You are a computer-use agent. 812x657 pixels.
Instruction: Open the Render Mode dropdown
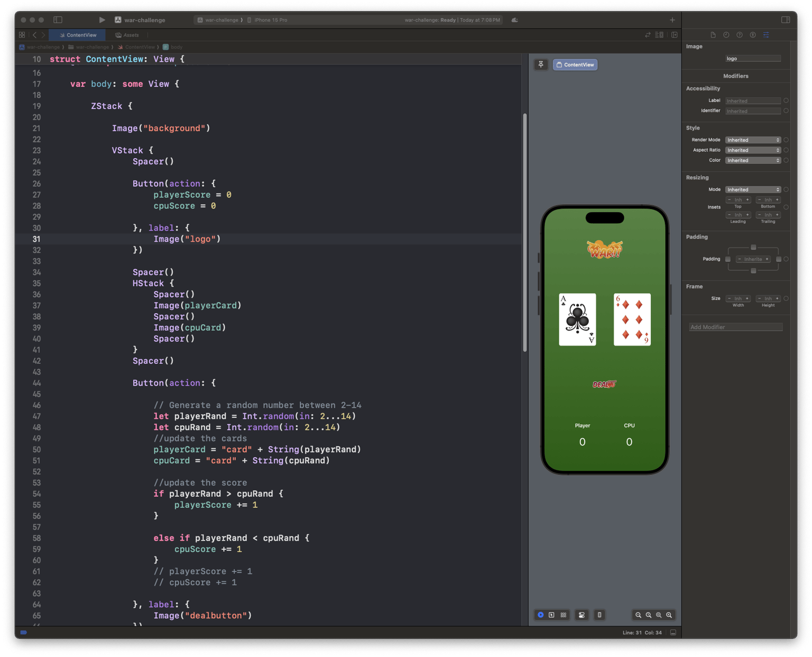point(753,140)
